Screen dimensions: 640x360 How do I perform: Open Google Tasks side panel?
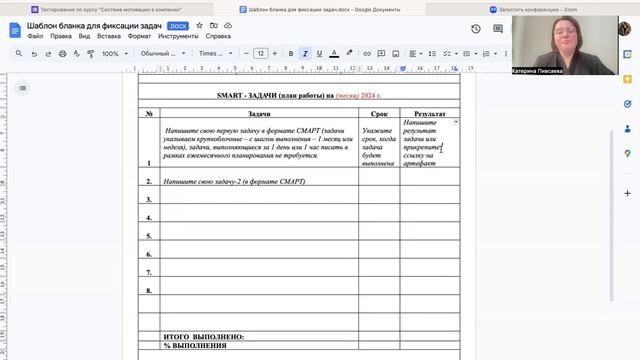click(x=627, y=104)
